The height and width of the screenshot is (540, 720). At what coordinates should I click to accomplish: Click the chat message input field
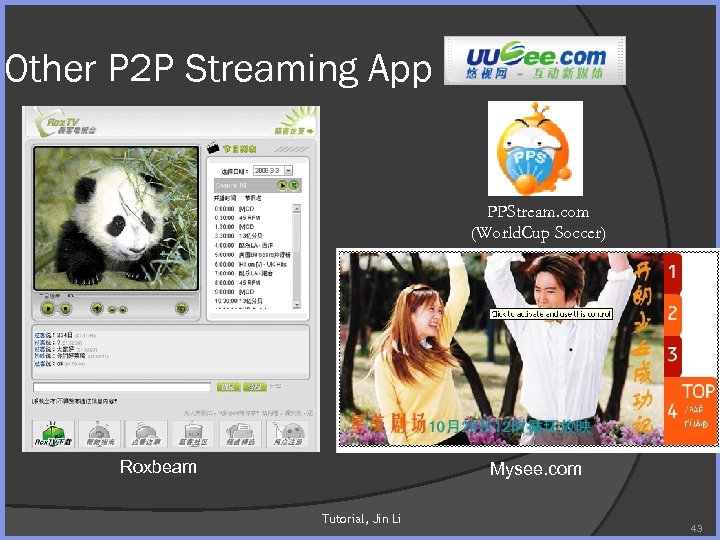click(x=122, y=387)
